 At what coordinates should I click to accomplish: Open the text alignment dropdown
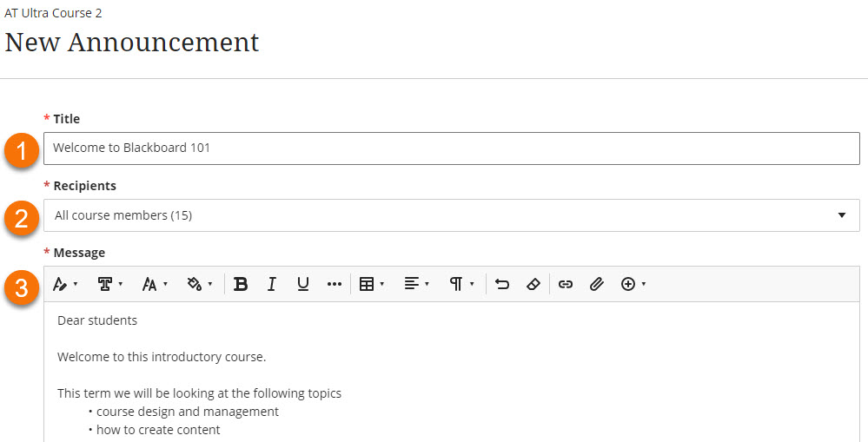click(x=416, y=284)
